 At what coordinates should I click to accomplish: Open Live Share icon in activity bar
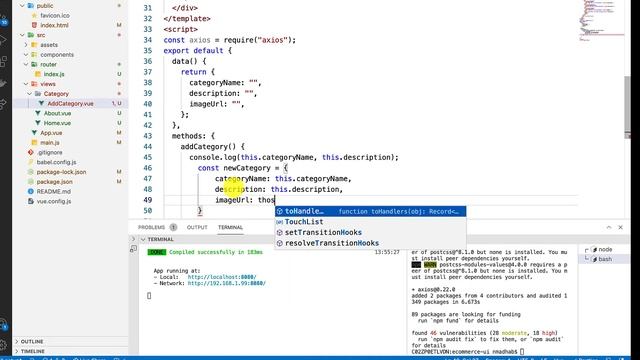point(3,104)
